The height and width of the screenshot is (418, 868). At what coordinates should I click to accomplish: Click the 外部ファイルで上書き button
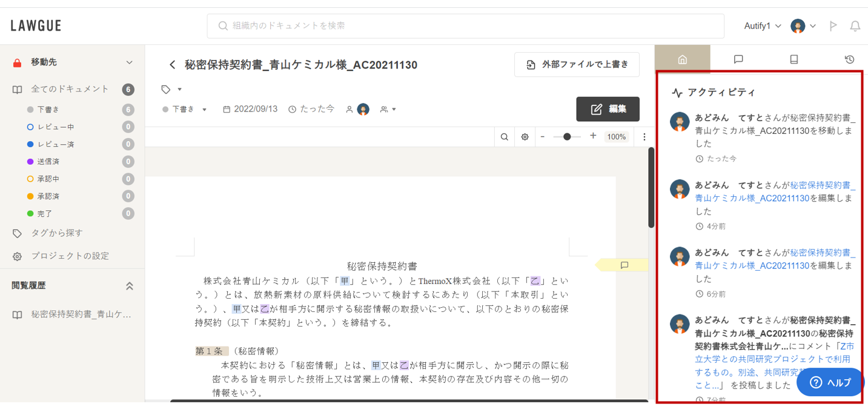coord(577,65)
